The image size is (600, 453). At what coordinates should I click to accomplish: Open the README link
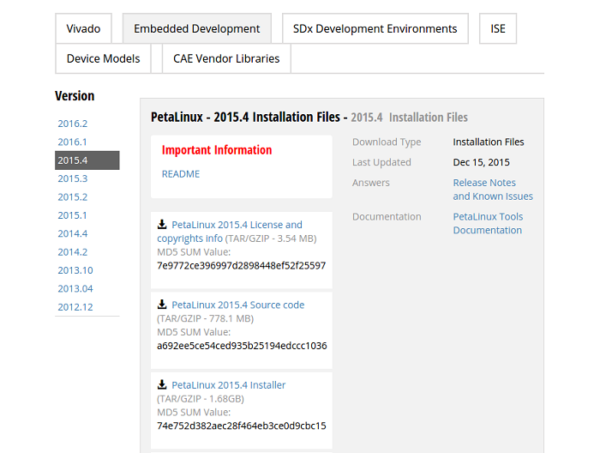181,174
